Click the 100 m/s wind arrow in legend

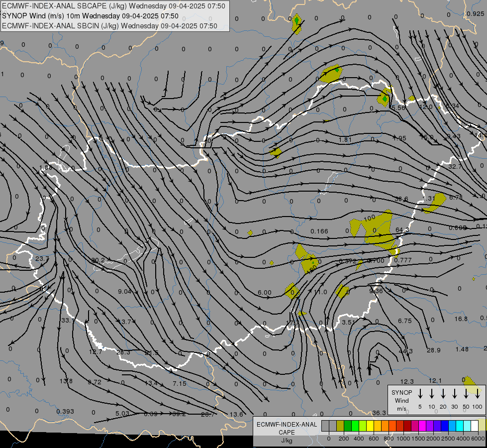(478, 394)
